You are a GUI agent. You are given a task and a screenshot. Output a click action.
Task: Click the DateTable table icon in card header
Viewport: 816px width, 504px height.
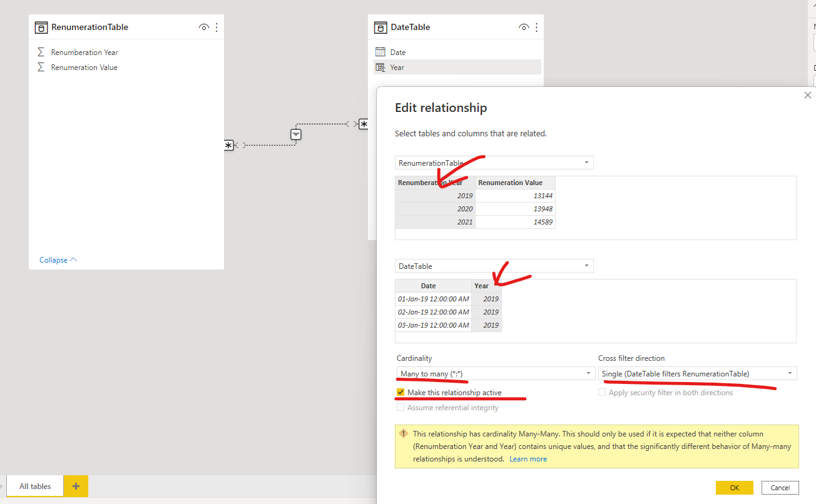[380, 28]
